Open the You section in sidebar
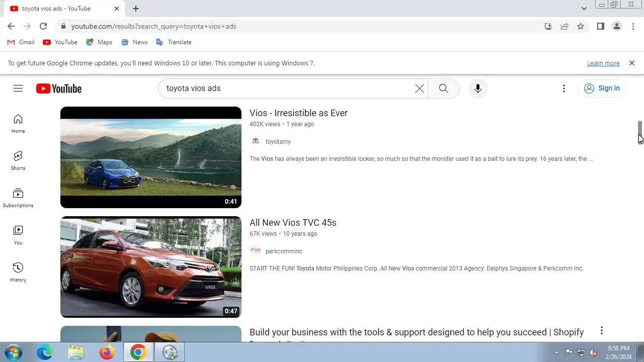The image size is (644, 362). [x=18, y=235]
